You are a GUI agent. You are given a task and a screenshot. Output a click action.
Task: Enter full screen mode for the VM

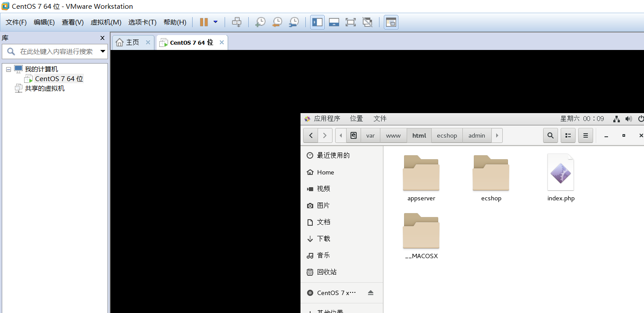pyautogui.click(x=351, y=22)
